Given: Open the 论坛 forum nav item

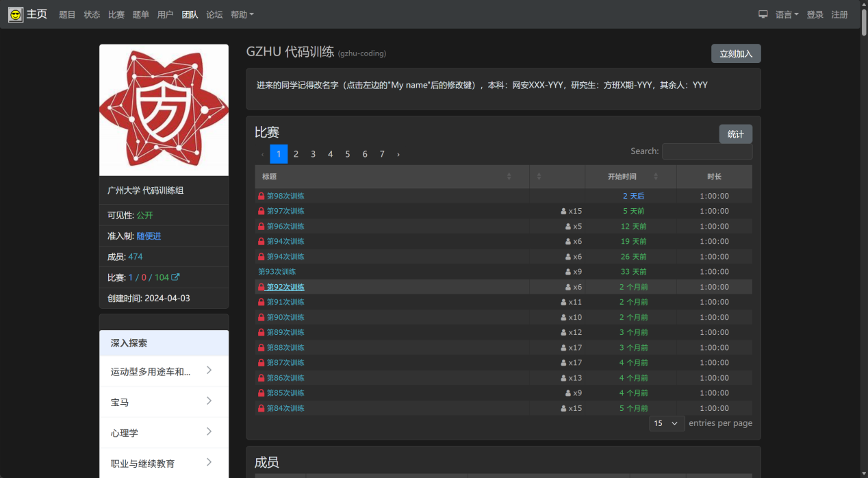Looking at the screenshot, I should pyautogui.click(x=214, y=14).
